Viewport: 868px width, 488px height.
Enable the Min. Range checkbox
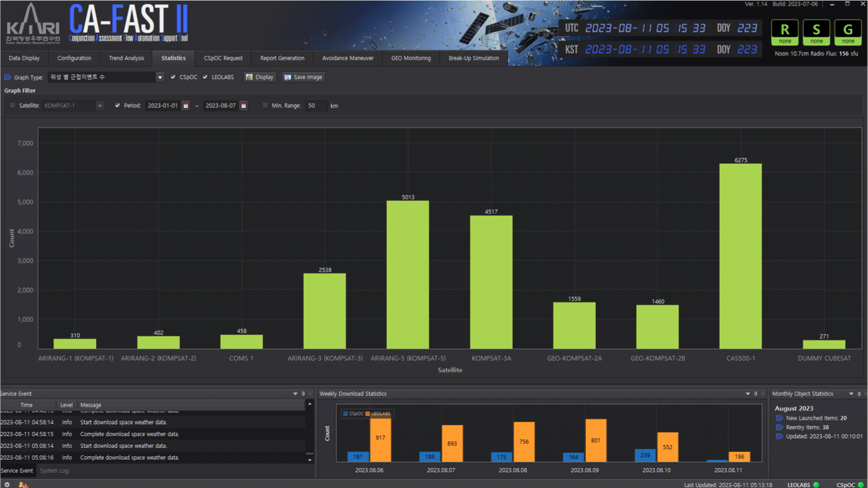tap(265, 106)
